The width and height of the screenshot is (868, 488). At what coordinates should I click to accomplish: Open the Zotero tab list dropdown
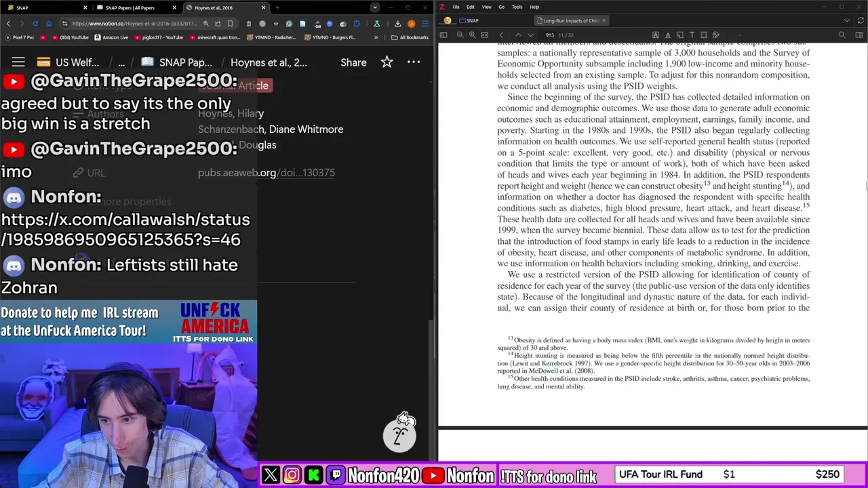point(847,20)
